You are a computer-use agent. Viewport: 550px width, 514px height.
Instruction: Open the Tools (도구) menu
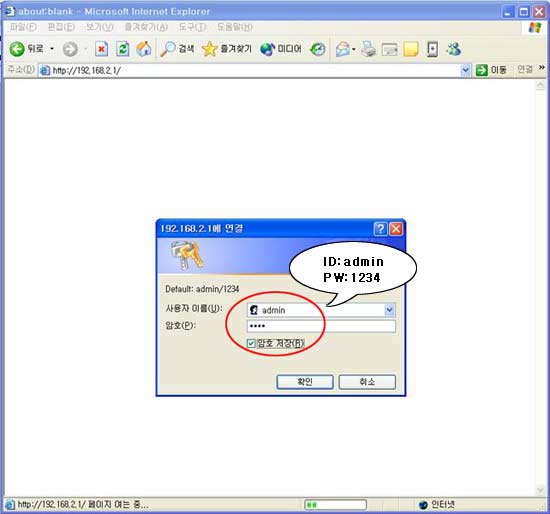click(x=192, y=27)
